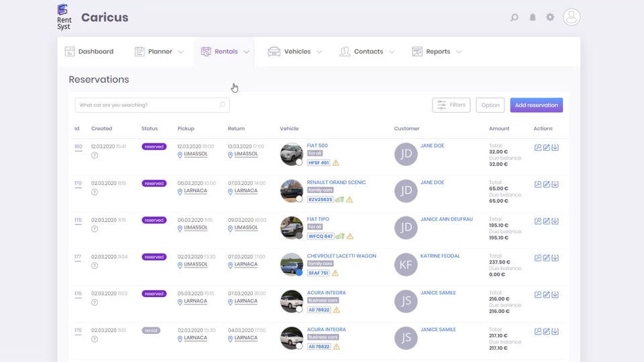Image resolution: width=644 pixels, height=362 pixels.
Task: Open the Vehicles tab
Action: coord(295,52)
